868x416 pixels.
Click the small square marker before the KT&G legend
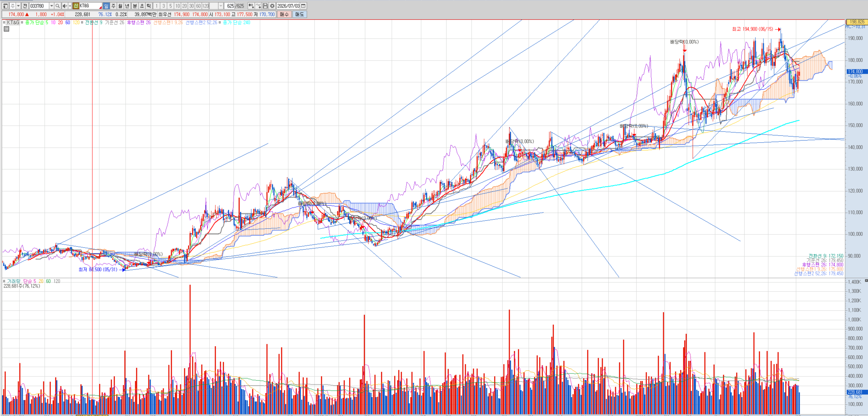coord(4,22)
